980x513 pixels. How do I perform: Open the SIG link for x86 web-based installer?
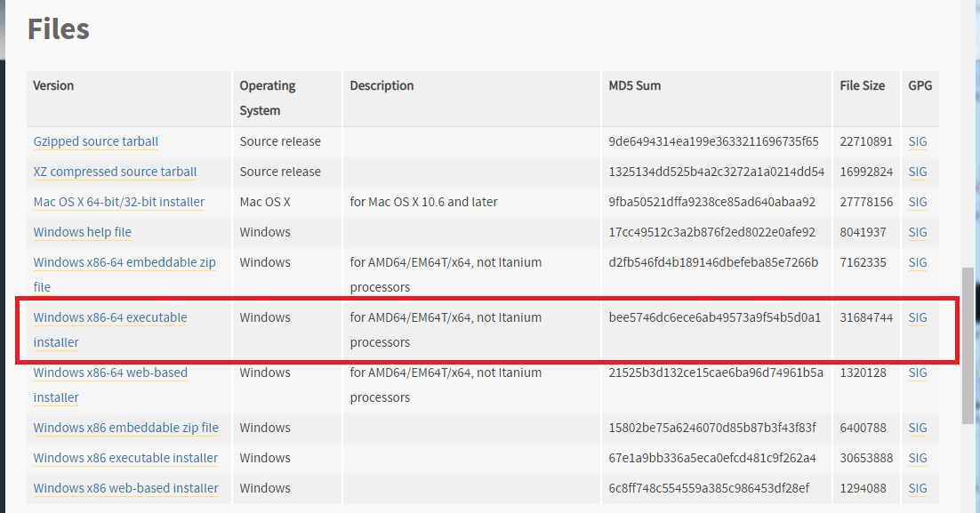point(918,488)
